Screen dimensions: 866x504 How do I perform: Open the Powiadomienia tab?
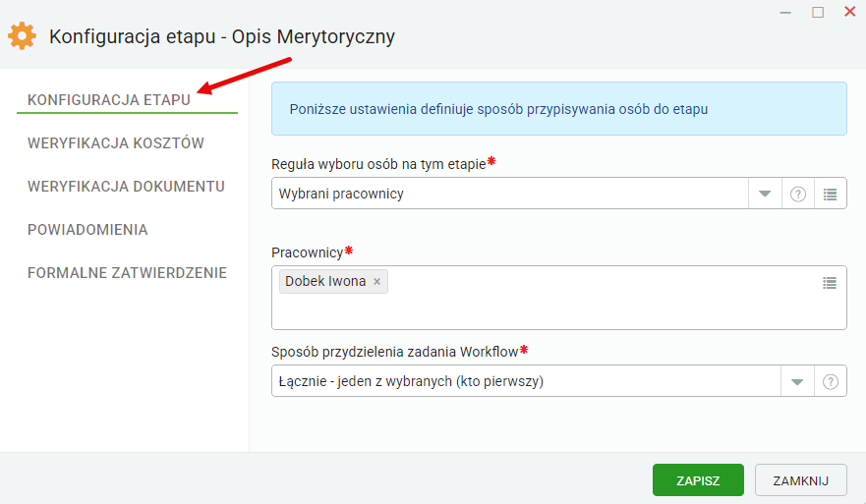tap(87, 230)
